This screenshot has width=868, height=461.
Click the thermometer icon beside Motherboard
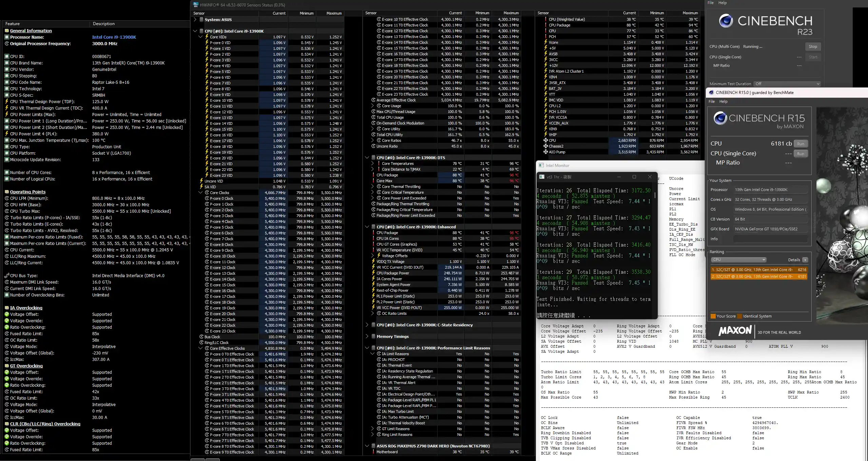point(373,452)
